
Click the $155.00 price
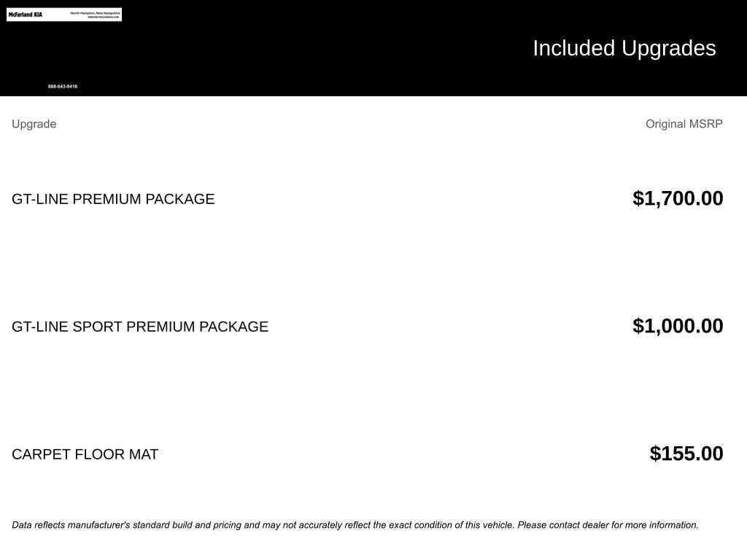coord(686,454)
